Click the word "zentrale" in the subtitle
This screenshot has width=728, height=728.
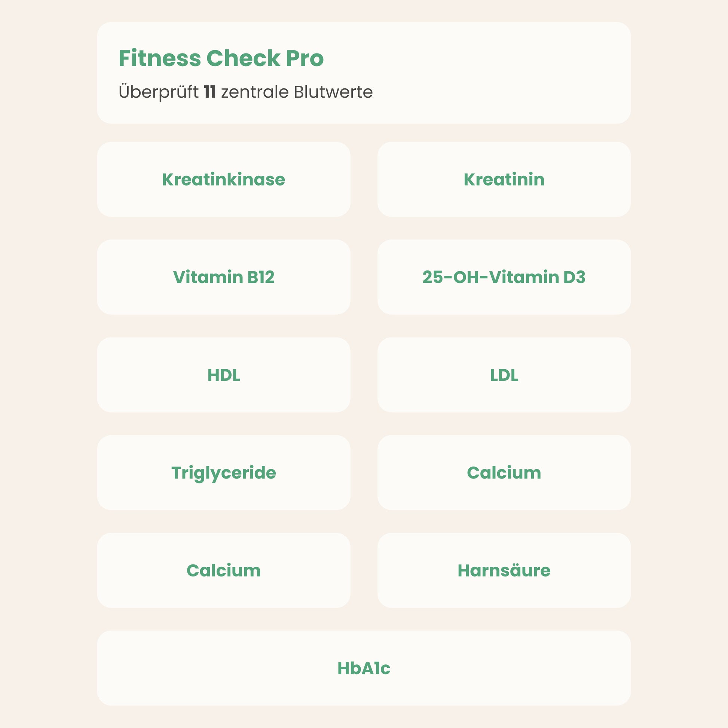tap(254, 92)
